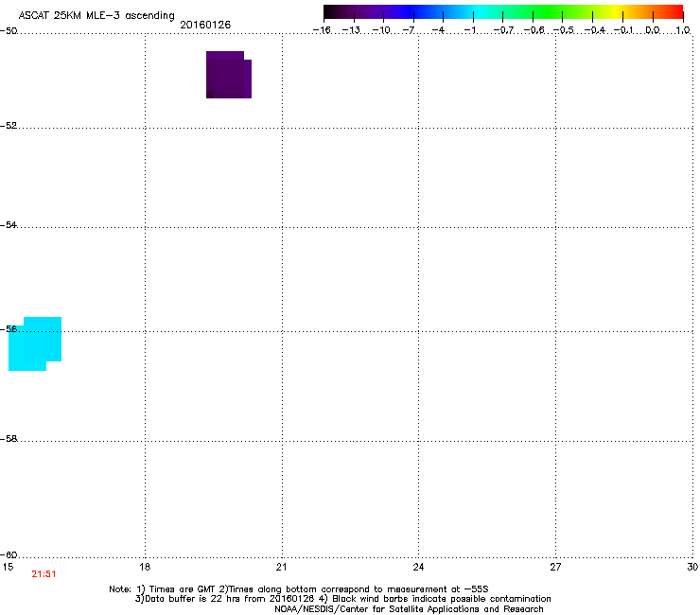Click the latitude axis label '-58'
700x615 pixels.
click(x=9, y=439)
